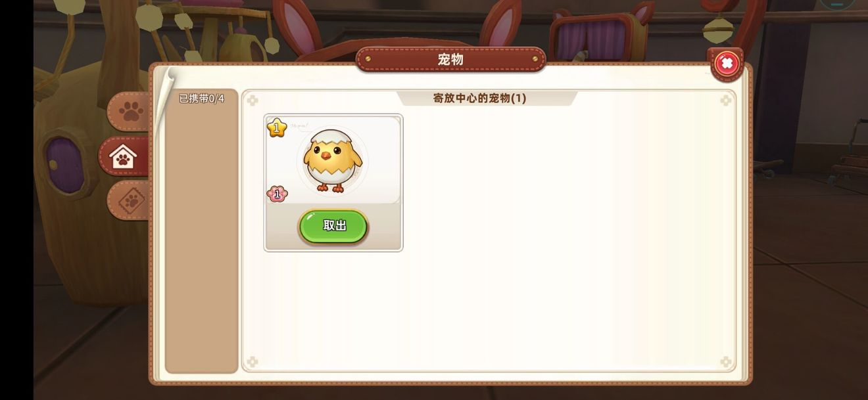The width and height of the screenshot is (868, 400).
Task: Select the yellow chick pet portrait
Action: click(x=333, y=161)
